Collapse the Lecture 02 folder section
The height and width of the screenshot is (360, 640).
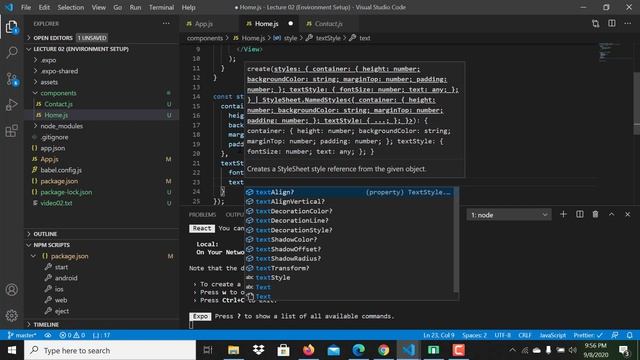(x=101, y=49)
